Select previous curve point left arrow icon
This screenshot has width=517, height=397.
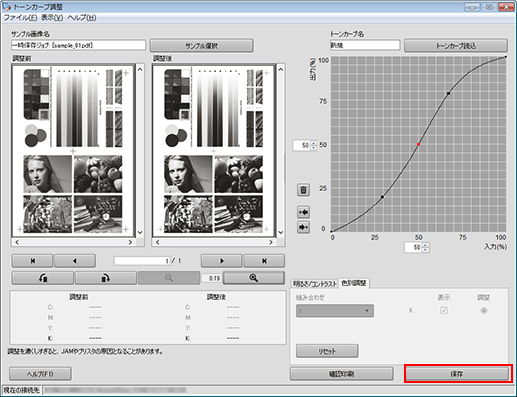tap(303, 212)
